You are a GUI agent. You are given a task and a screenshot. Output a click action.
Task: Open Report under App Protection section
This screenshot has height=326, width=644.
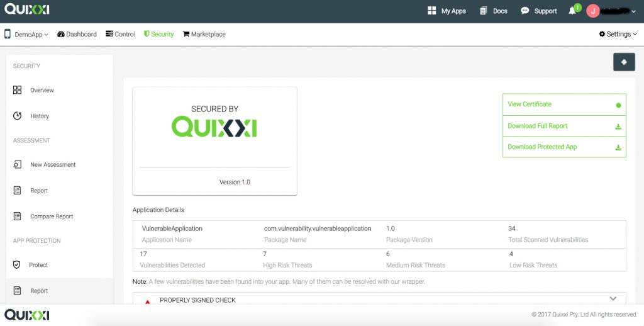pyautogui.click(x=39, y=291)
